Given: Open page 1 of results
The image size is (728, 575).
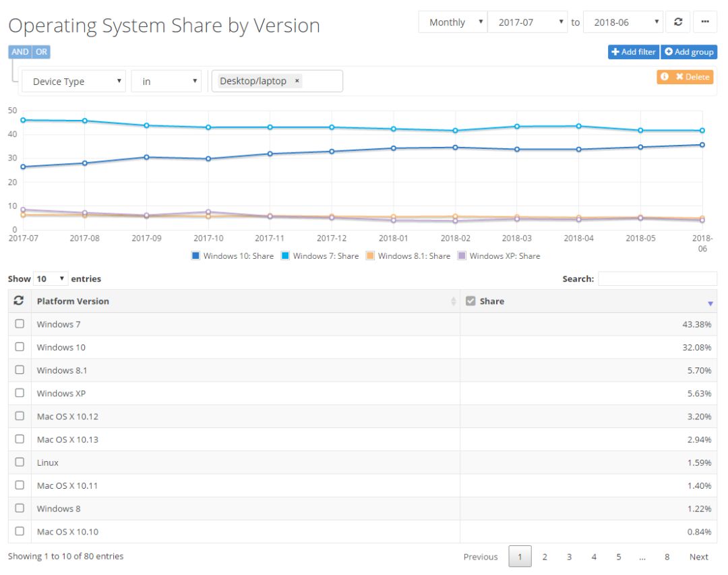Looking at the screenshot, I should [520, 556].
